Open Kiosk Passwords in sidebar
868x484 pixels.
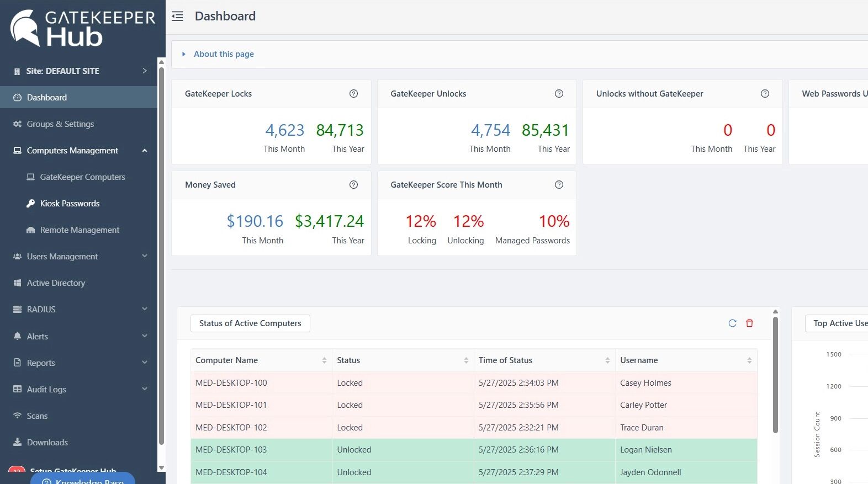click(x=70, y=204)
